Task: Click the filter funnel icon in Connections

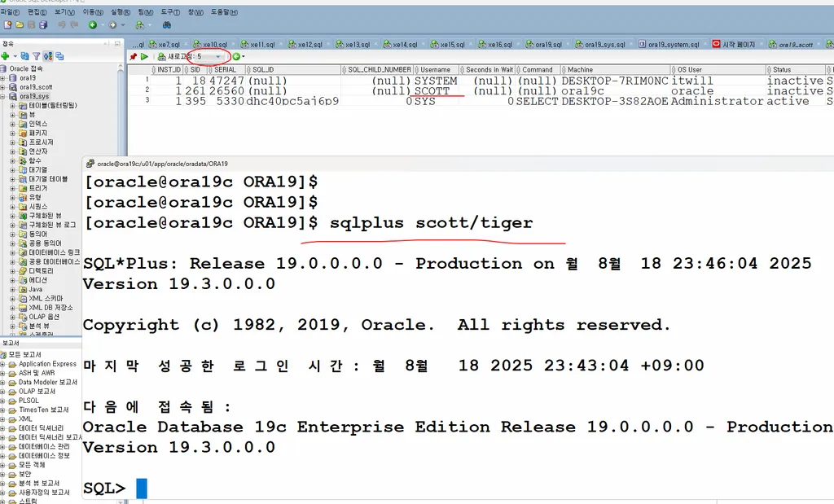Action: click(36, 56)
